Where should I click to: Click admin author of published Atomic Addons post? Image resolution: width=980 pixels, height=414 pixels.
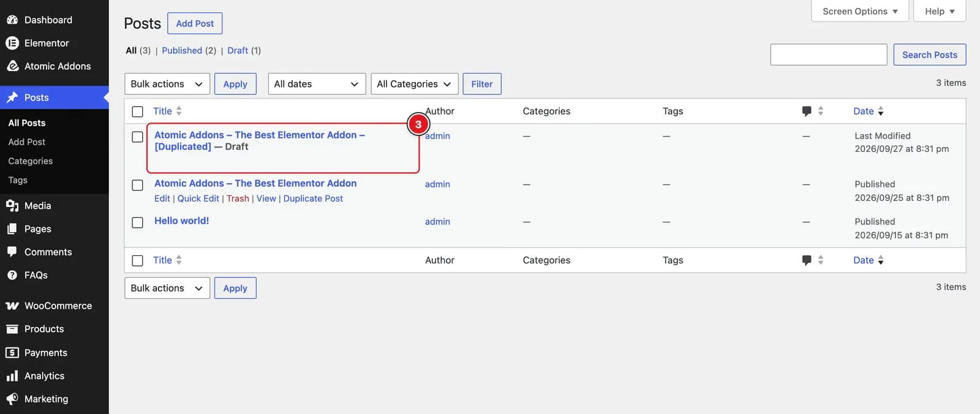click(x=437, y=184)
